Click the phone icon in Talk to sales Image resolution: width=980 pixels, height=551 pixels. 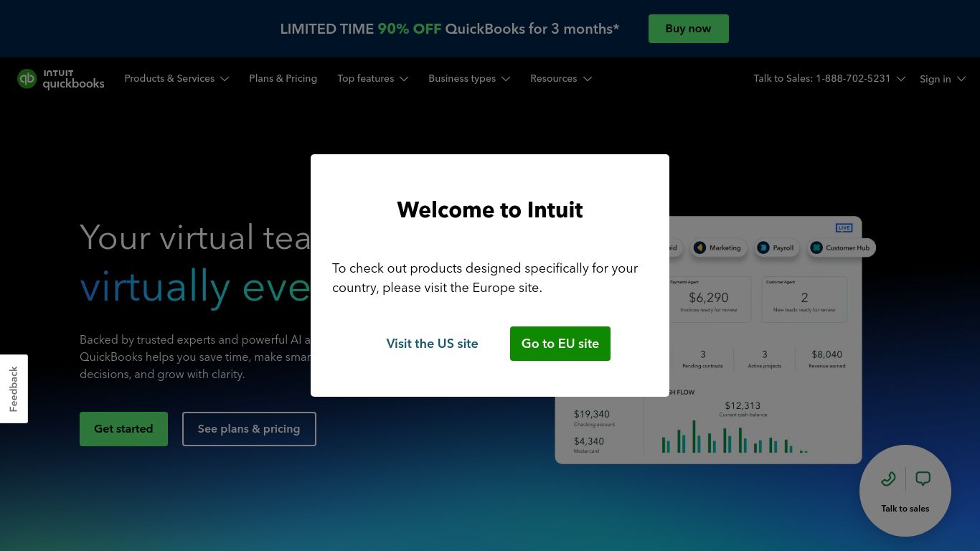point(888,479)
